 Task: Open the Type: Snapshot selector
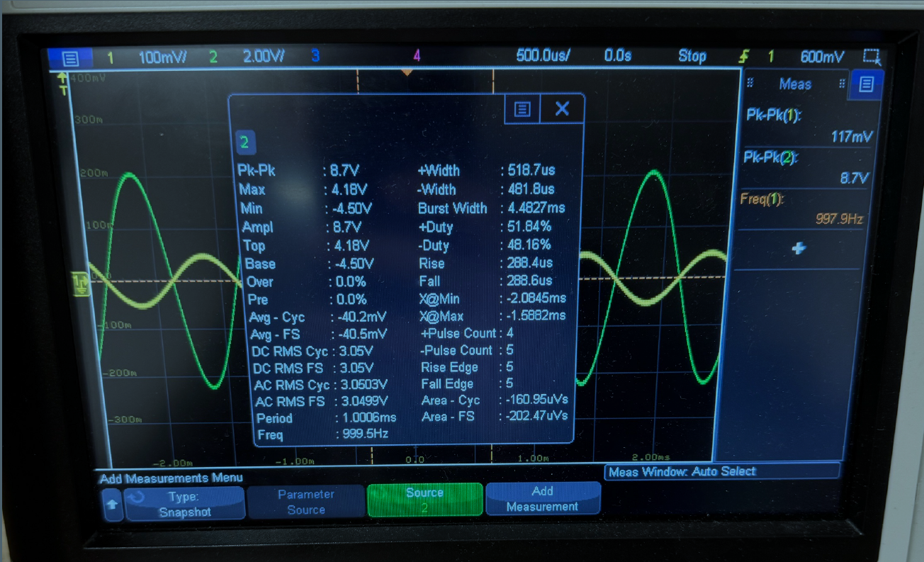click(x=184, y=503)
